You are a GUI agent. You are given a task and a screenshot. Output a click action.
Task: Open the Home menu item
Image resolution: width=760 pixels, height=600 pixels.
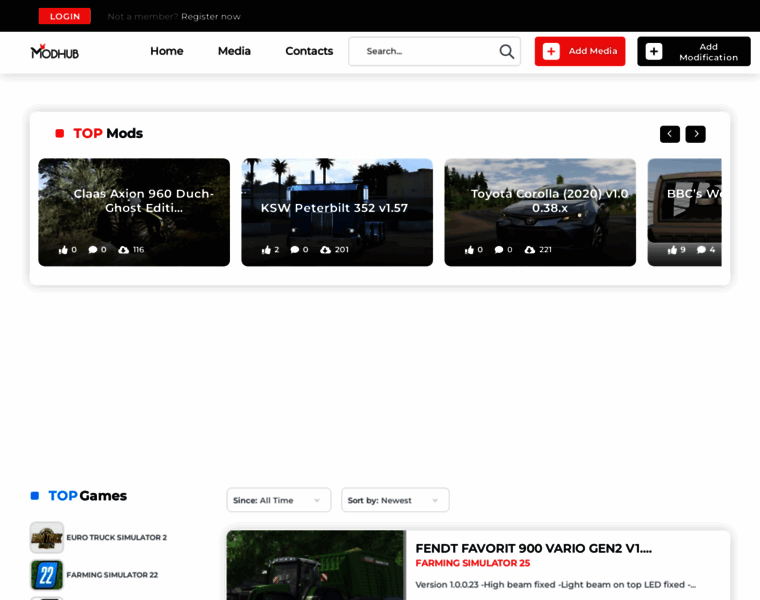coord(166,51)
